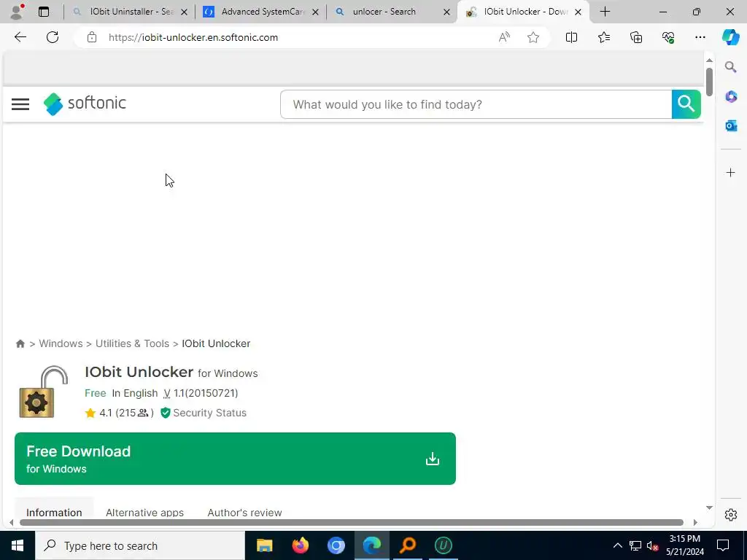
Task: Open the Windows breadcrumb link
Action: (x=61, y=344)
